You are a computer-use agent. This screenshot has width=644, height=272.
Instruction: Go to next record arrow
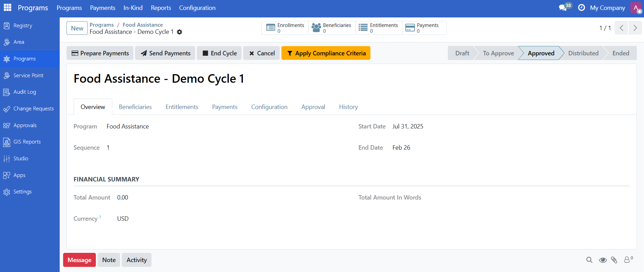(635, 28)
